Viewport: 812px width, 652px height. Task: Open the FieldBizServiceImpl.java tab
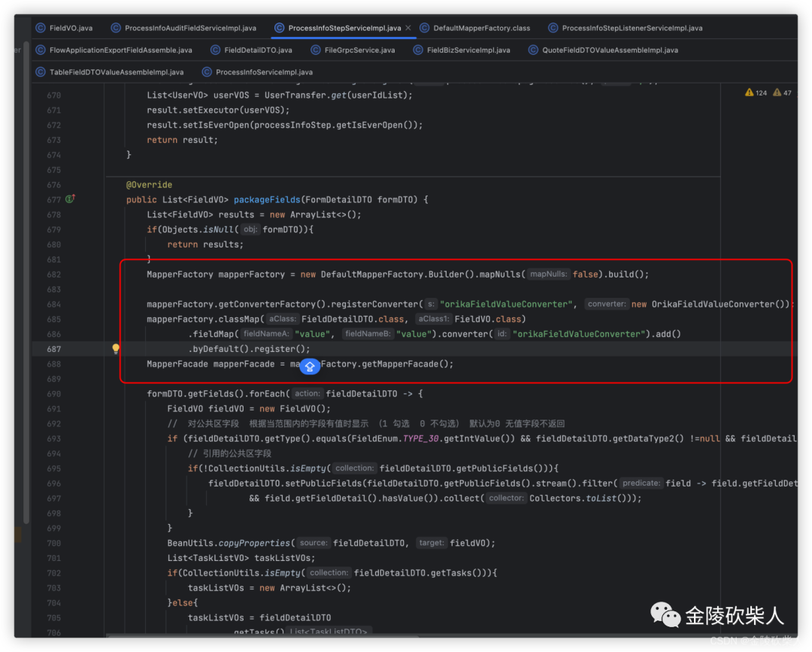tap(462, 50)
